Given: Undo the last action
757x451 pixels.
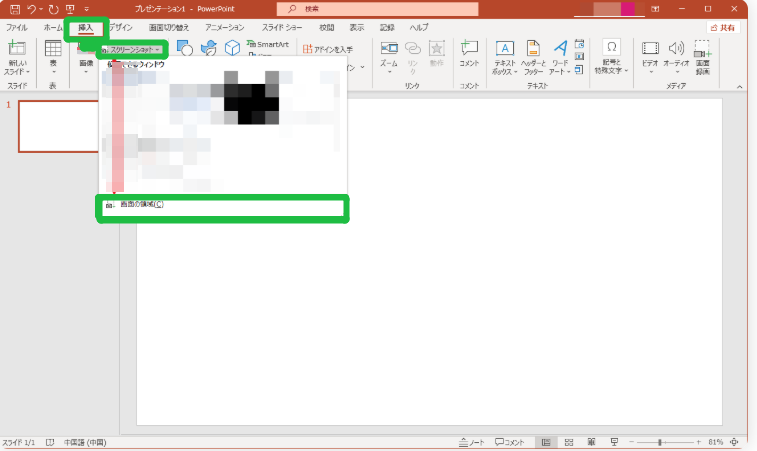Looking at the screenshot, I should [x=32, y=9].
